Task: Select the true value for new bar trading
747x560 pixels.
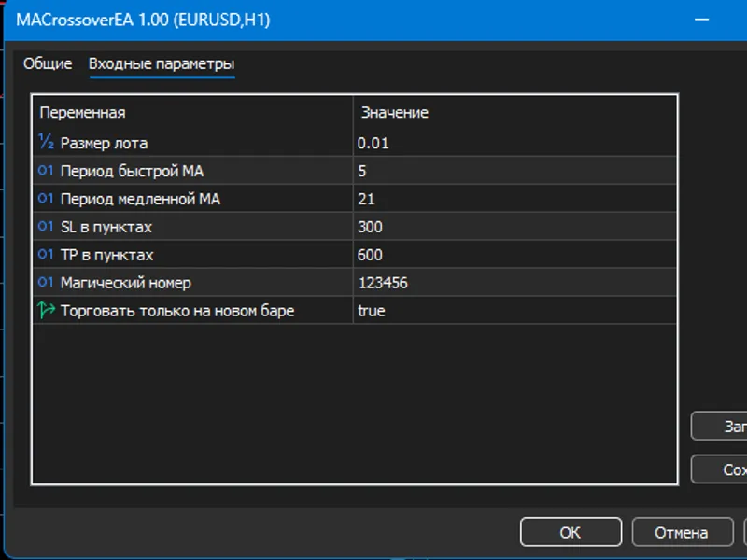Action: click(372, 311)
